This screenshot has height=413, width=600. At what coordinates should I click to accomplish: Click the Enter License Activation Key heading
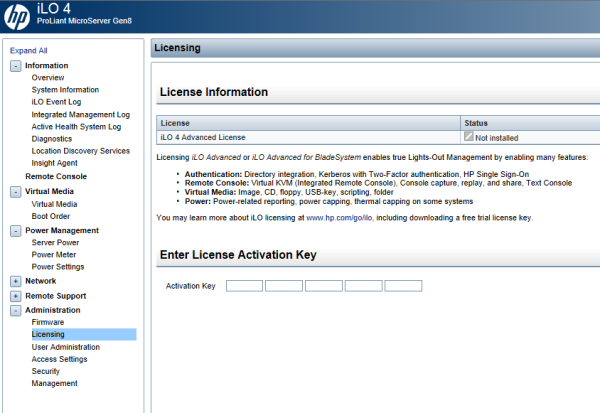238,255
